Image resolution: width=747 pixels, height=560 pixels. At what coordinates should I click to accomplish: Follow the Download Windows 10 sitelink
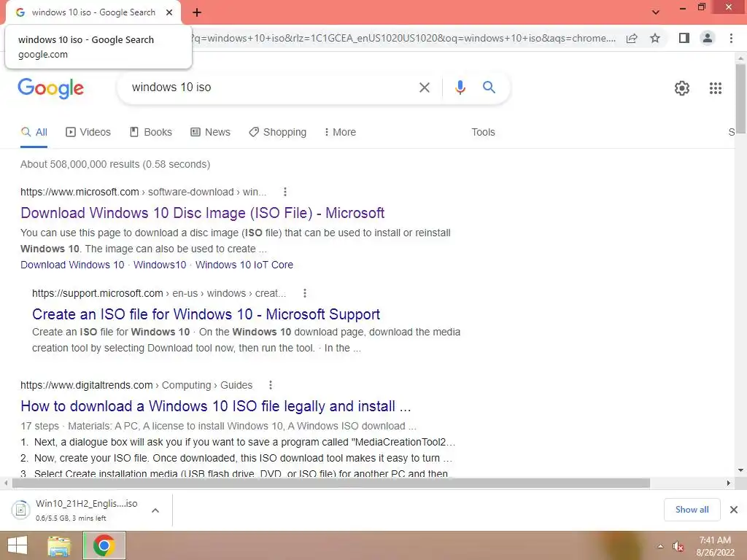coord(72,265)
